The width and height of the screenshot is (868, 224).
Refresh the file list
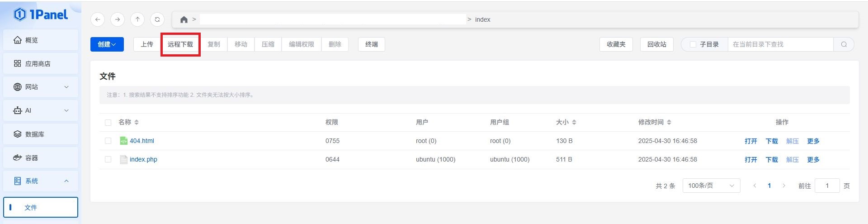point(157,19)
